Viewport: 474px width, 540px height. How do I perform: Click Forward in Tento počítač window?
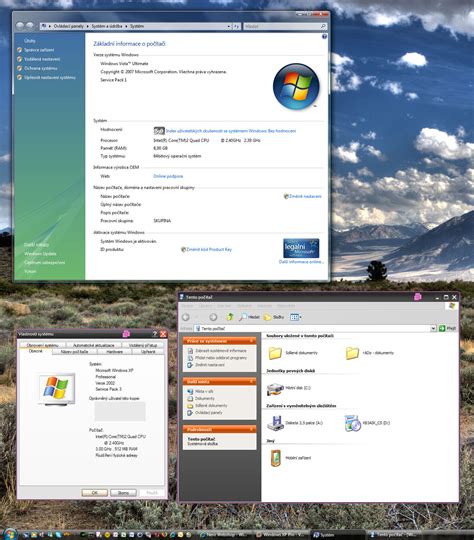(213, 317)
